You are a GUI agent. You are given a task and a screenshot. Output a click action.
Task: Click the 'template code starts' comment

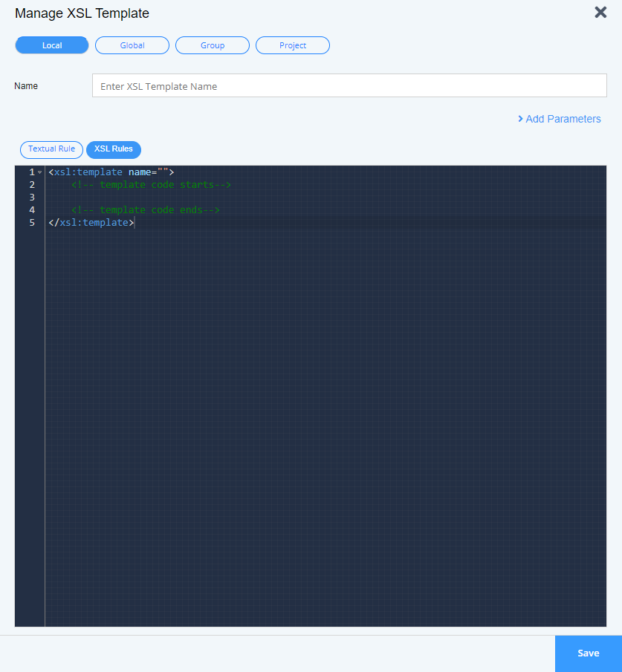click(x=152, y=185)
